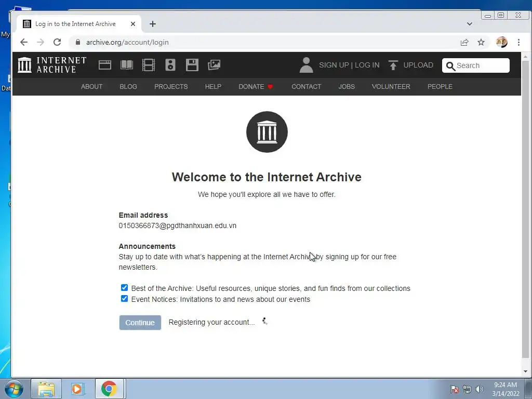
Task: Open a new browser tab
Action: pyautogui.click(x=153, y=24)
